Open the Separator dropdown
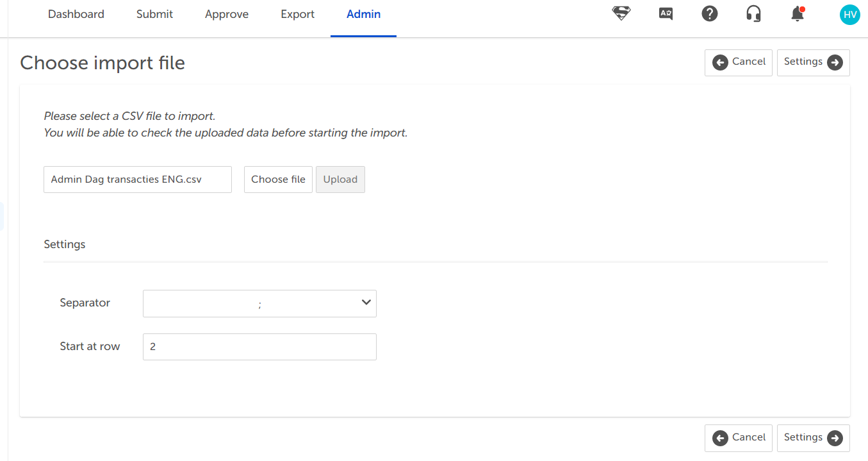The image size is (868, 461). click(259, 303)
